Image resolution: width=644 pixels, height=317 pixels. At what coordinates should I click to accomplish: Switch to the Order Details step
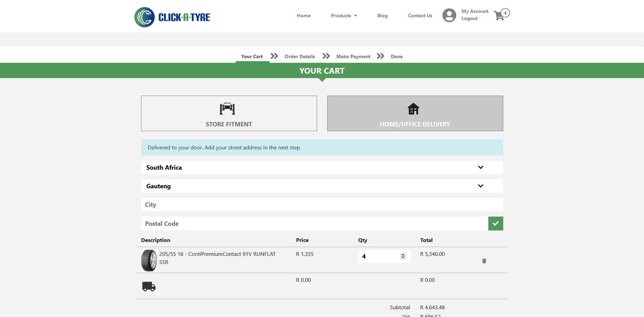299,56
